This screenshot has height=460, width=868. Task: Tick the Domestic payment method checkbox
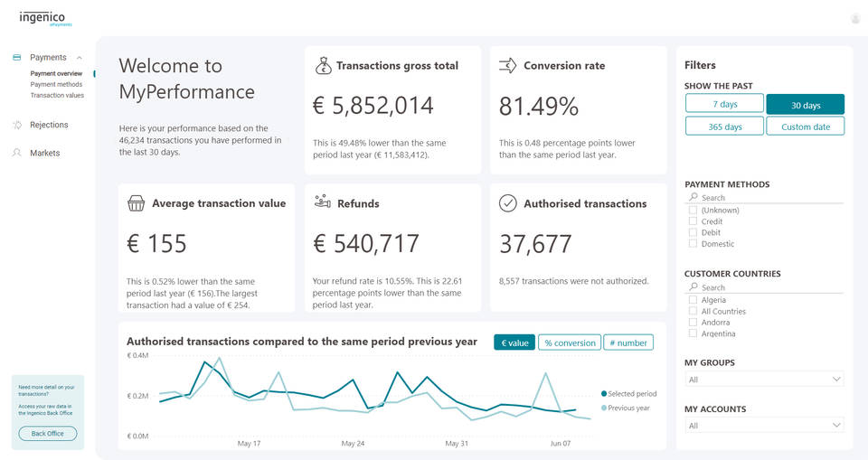coord(693,244)
